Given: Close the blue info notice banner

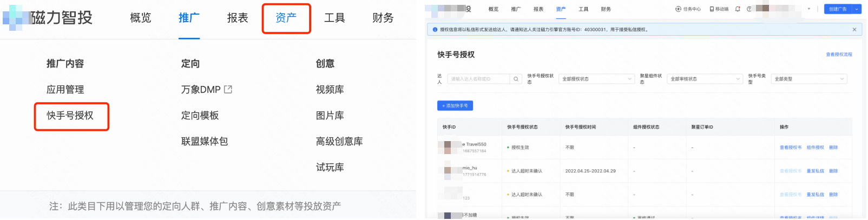Looking at the screenshot, I should 854,30.
